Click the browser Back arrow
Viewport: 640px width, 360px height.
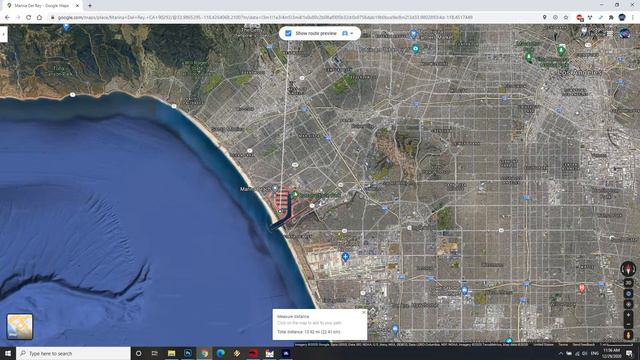(x=7, y=18)
